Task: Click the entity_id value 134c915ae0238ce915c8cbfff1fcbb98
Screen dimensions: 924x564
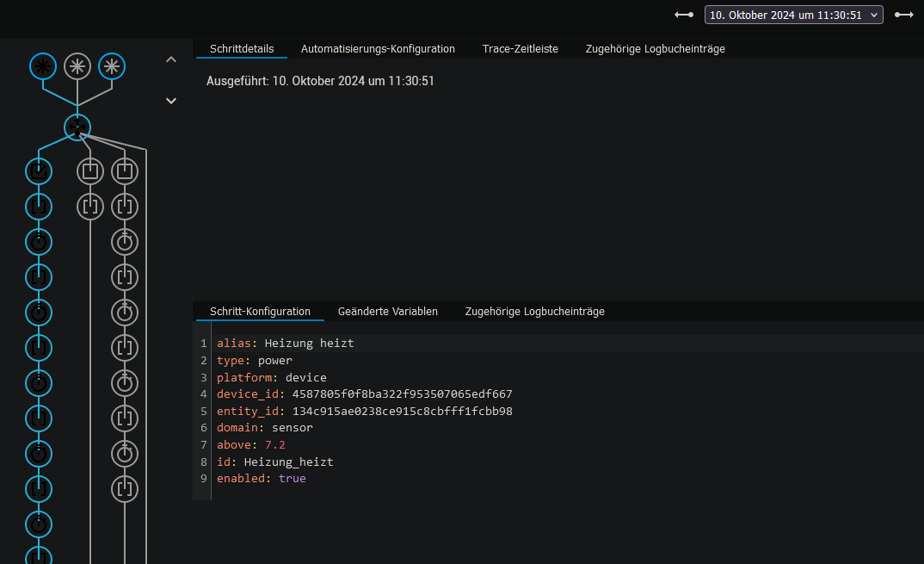Action: click(x=403, y=412)
